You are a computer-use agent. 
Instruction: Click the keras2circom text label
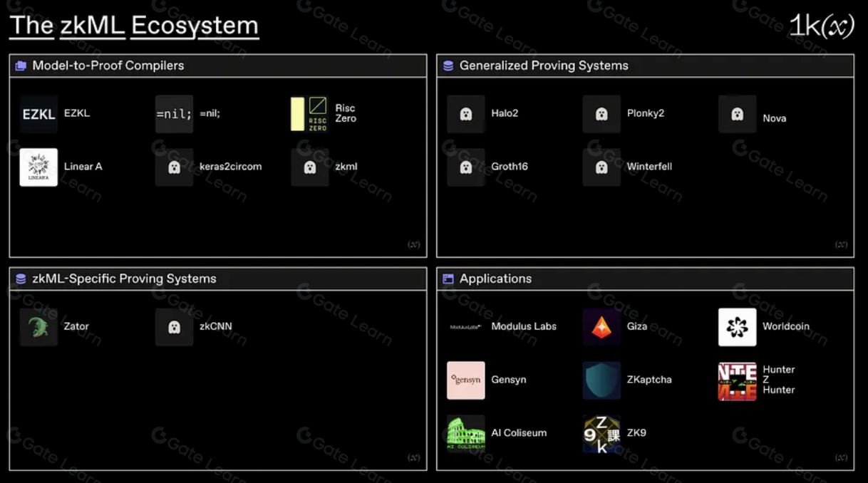pos(230,167)
